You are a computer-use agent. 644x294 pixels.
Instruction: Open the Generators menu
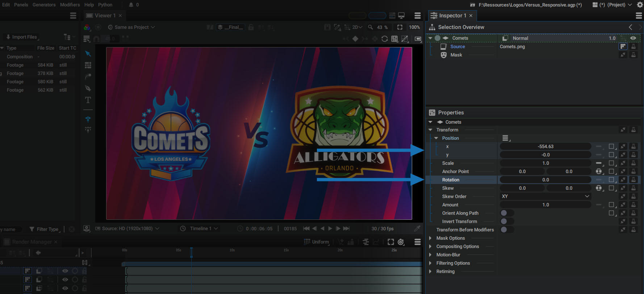coord(44,5)
